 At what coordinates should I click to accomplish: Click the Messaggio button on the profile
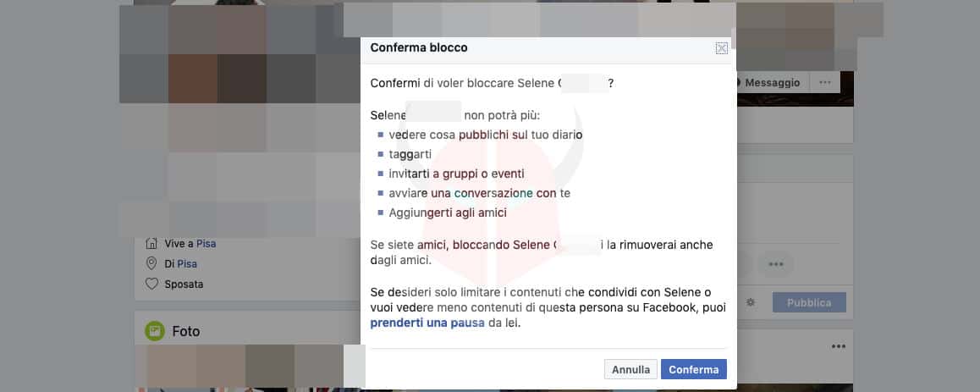click(x=772, y=82)
